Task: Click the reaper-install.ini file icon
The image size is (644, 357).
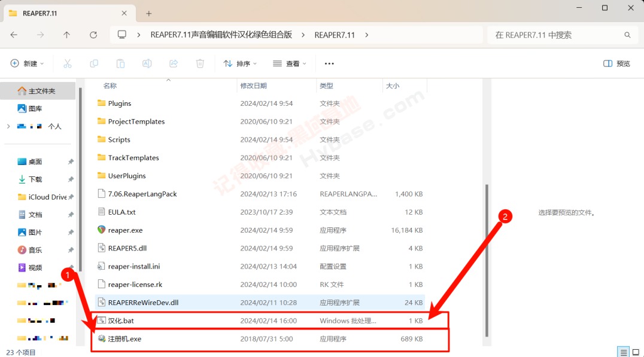Action: tap(101, 266)
